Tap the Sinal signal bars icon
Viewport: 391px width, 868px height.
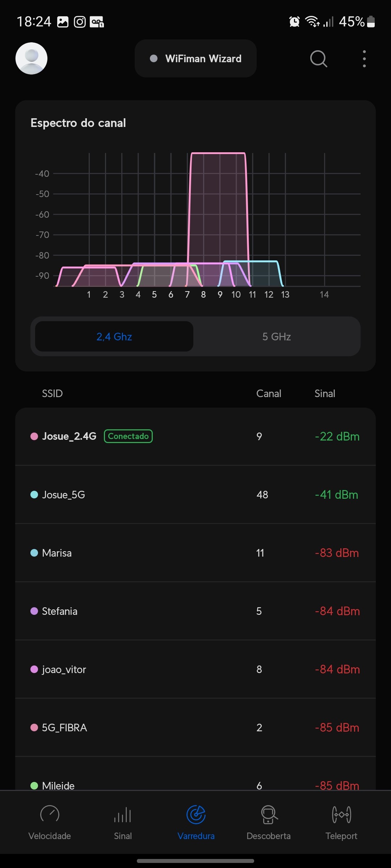tap(123, 815)
